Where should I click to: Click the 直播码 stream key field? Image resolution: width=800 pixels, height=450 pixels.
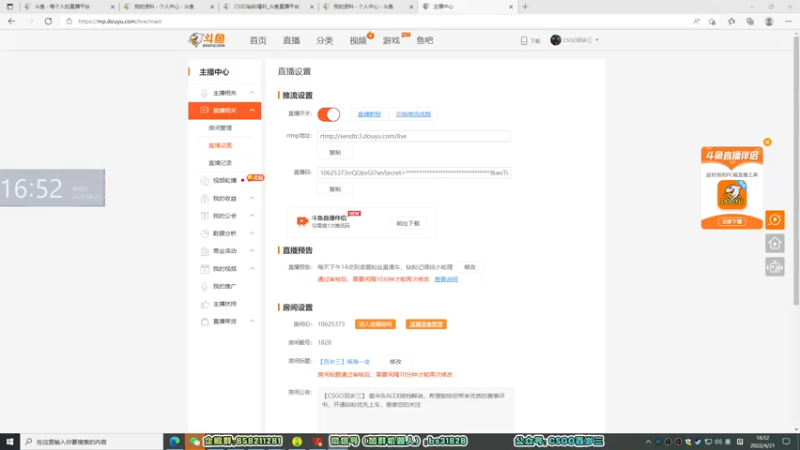pyautogui.click(x=414, y=173)
